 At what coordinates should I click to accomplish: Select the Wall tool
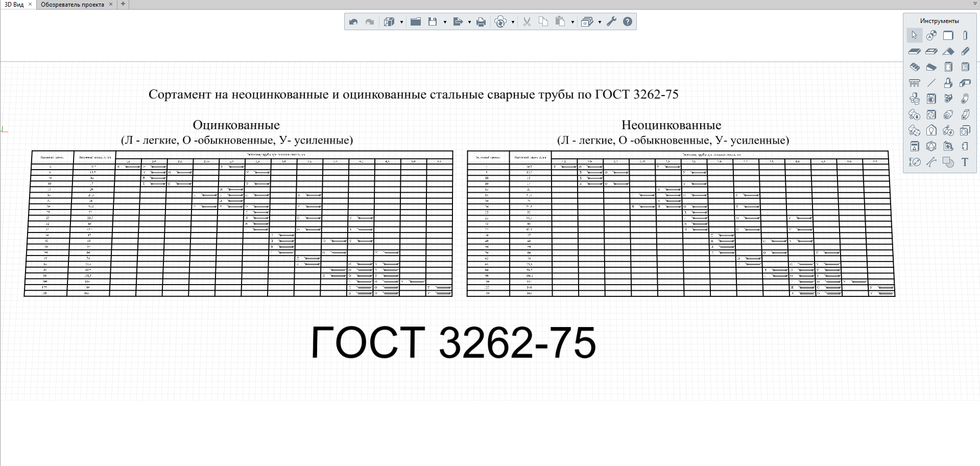[948, 35]
